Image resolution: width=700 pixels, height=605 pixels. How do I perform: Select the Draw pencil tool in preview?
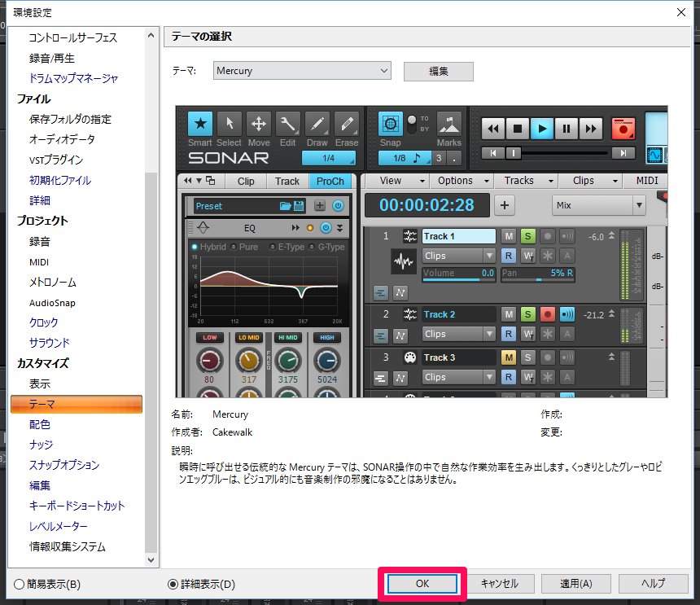coord(317,124)
